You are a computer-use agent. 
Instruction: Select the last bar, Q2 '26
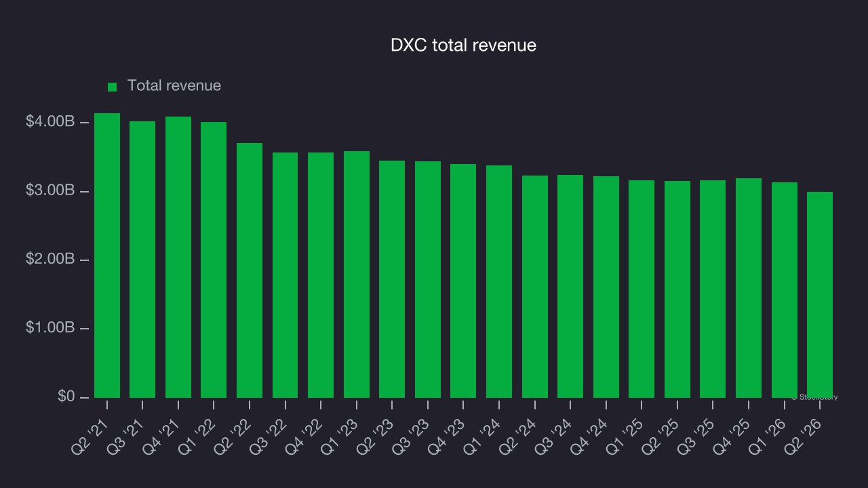tap(820, 295)
